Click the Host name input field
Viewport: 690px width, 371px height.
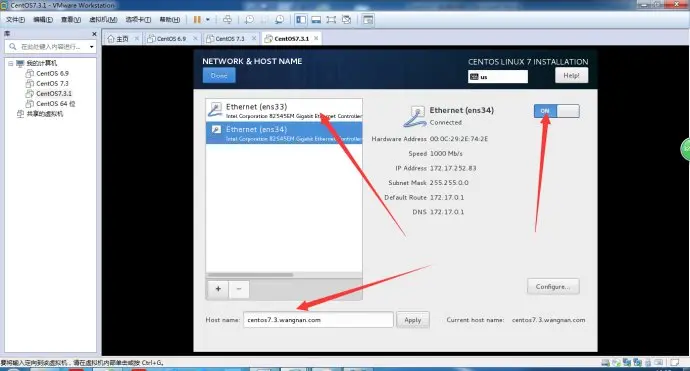point(318,320)
